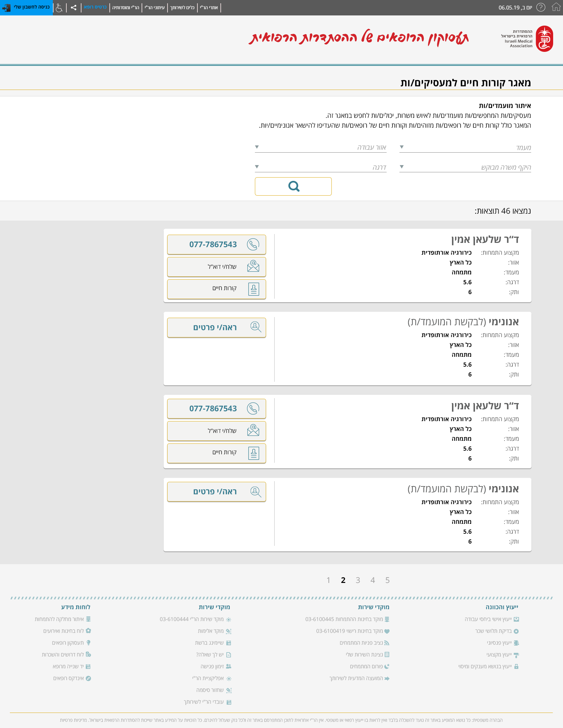Expand the מעמד dropdown
563x728 pixels.
pos(465,147)
